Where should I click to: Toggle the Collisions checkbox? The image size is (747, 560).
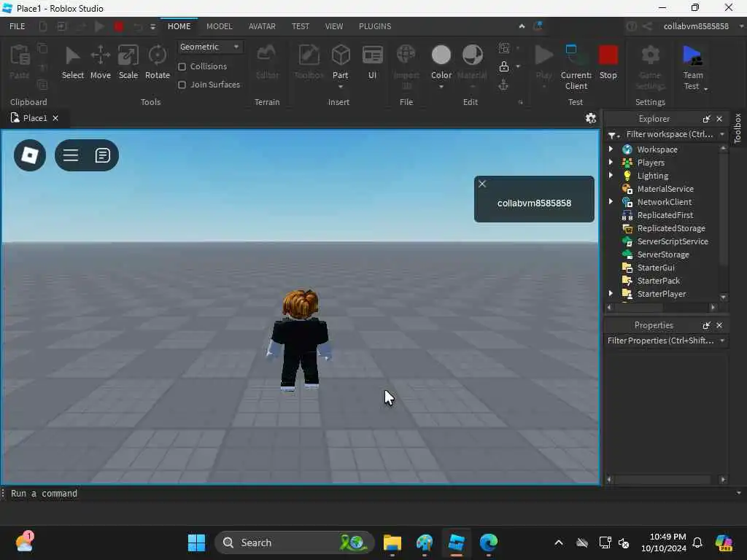(182, 66)
